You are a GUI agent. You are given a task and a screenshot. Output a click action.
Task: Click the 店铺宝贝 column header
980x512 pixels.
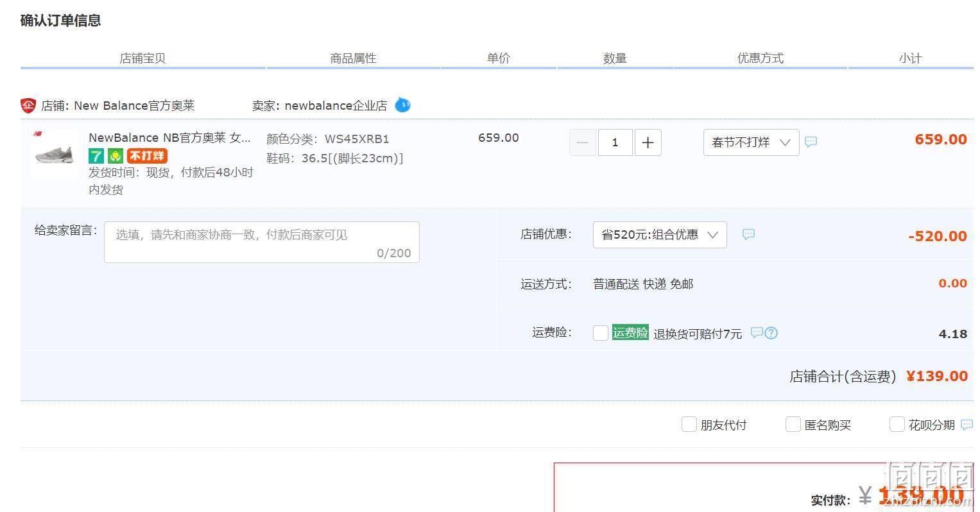(142, 58)
